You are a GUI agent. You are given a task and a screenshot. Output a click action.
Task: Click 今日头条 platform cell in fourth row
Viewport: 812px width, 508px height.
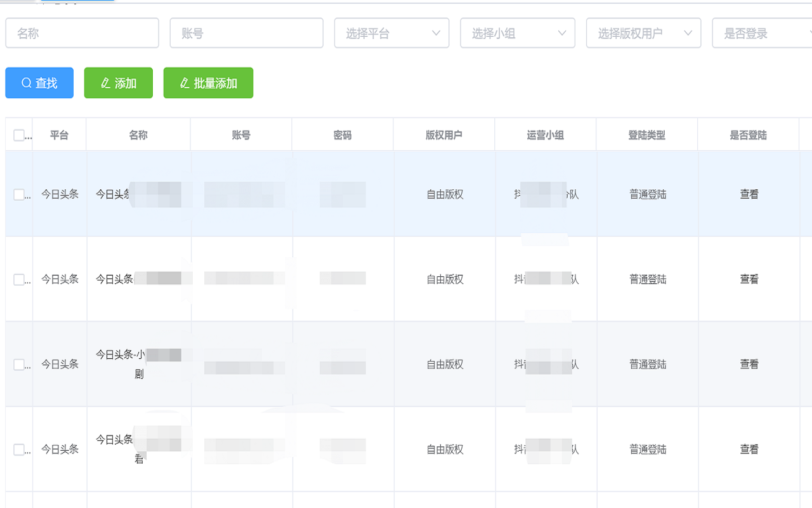pos(60,450)
